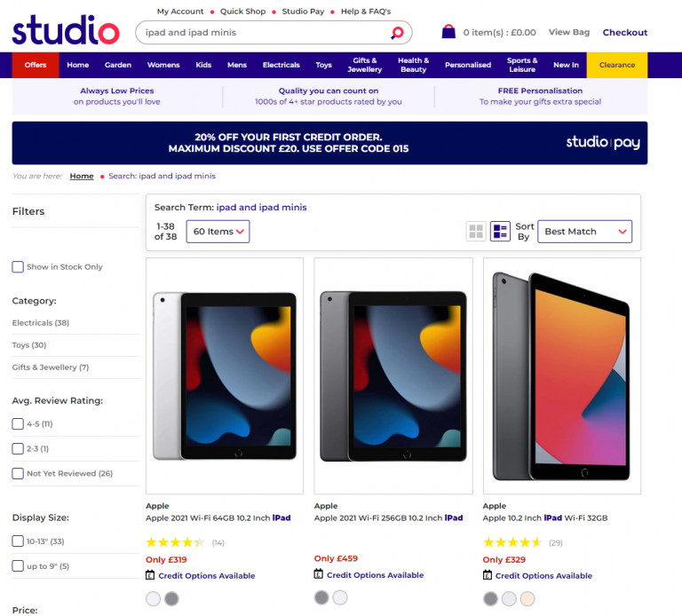
Task: Open the shopping bag icon
Action: (448, 32)
